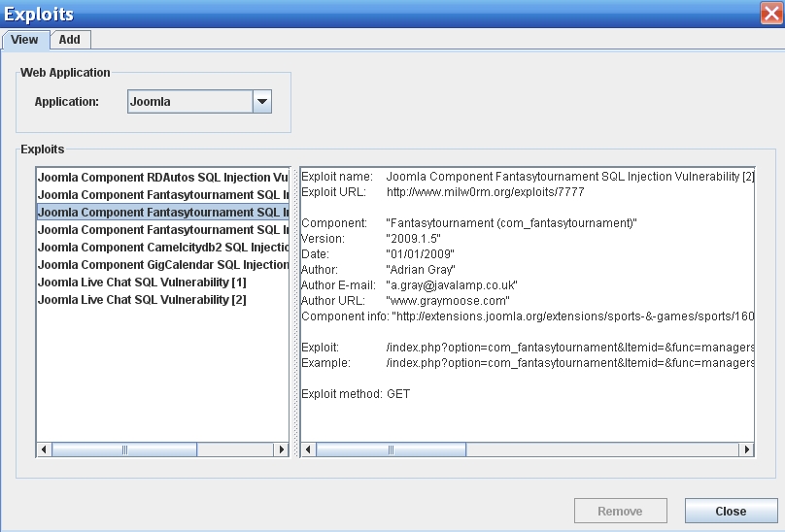Click the Exploit method GET value
Viewport: 785px width, 532px height.
[398, 394]
